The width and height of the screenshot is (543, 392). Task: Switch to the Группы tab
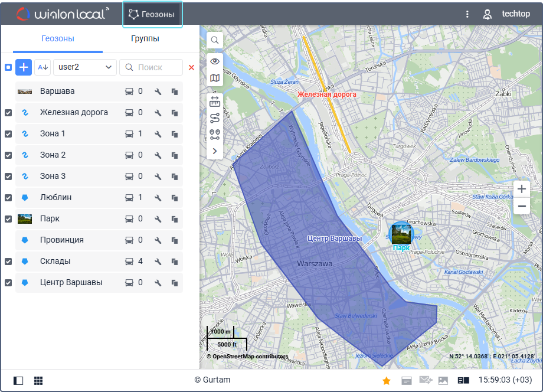click(x=145, y=39)
